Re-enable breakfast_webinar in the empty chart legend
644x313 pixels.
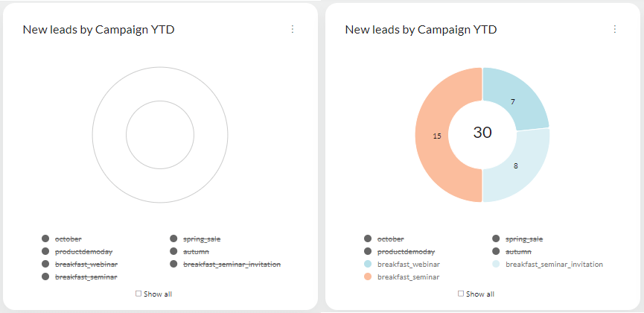(x=86, y=264)
